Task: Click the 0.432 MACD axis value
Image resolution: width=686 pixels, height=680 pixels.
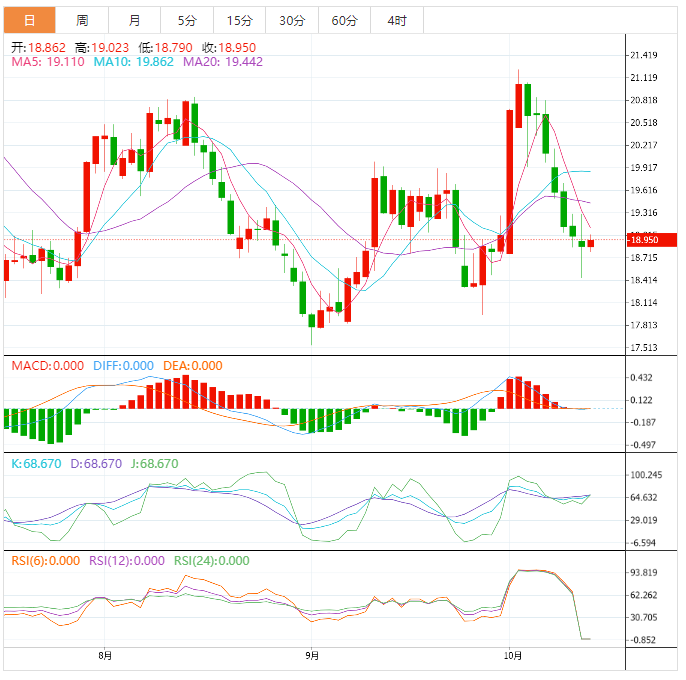Action: tap(641, 378)
